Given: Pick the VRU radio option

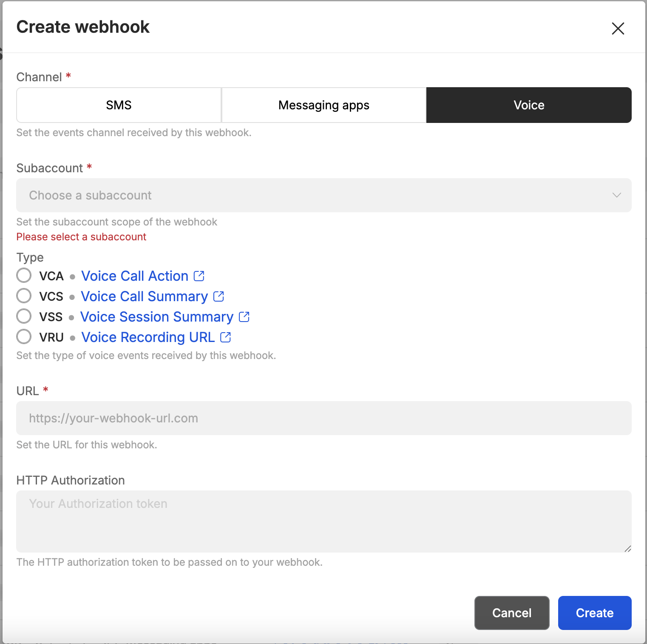Looking at the screenshot, I should 24,336.
